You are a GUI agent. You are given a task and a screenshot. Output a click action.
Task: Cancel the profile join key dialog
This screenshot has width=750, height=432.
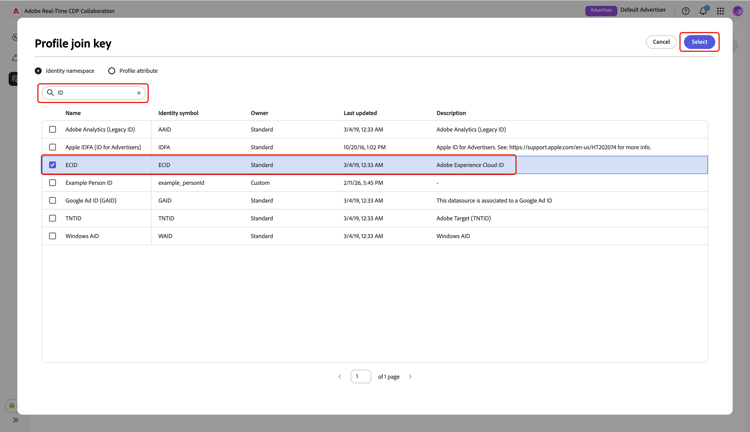pos(661,42)
